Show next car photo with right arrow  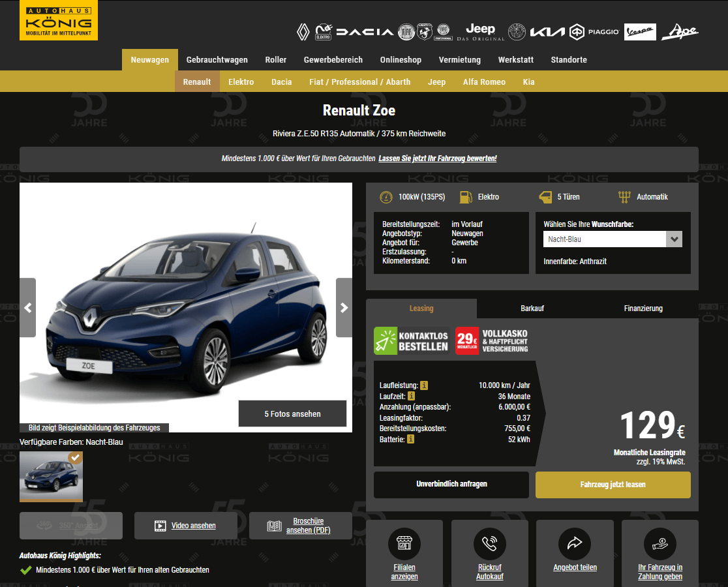pos(344,308)
